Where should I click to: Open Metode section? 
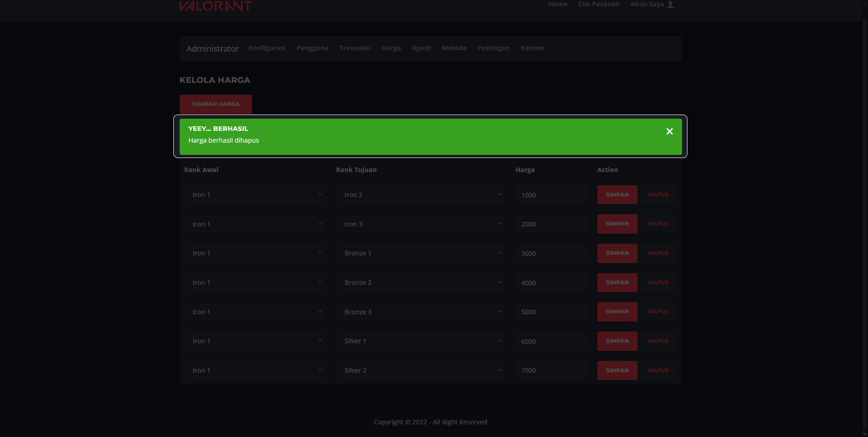(x=454, y=48)
